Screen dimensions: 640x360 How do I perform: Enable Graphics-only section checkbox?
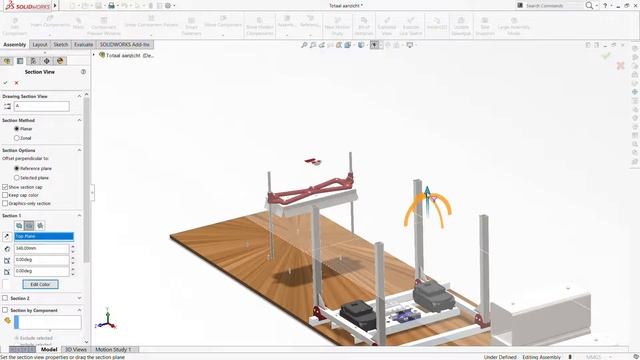[x=5, y=203]
